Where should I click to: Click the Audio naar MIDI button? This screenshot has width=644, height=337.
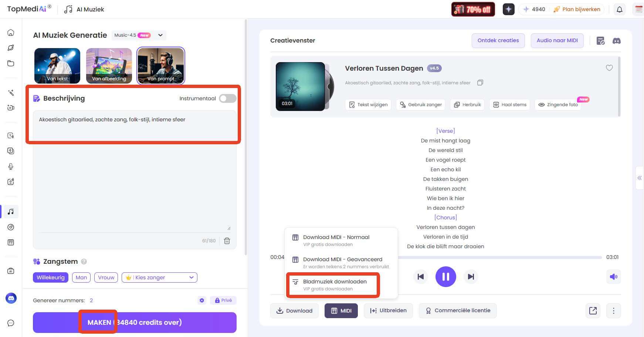[x=557, y=41]
